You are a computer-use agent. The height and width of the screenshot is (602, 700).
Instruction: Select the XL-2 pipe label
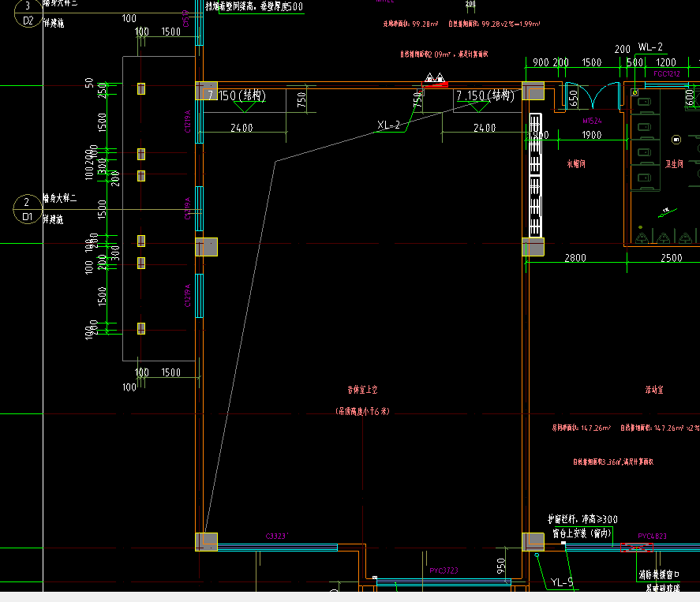coord(388,125)
